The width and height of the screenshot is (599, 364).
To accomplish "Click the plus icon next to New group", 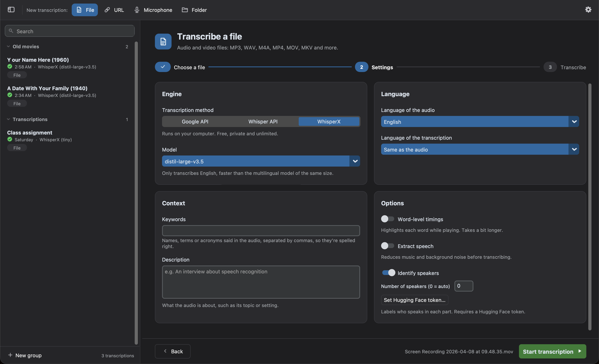I will pyautogui.click(x=10, y=355).
